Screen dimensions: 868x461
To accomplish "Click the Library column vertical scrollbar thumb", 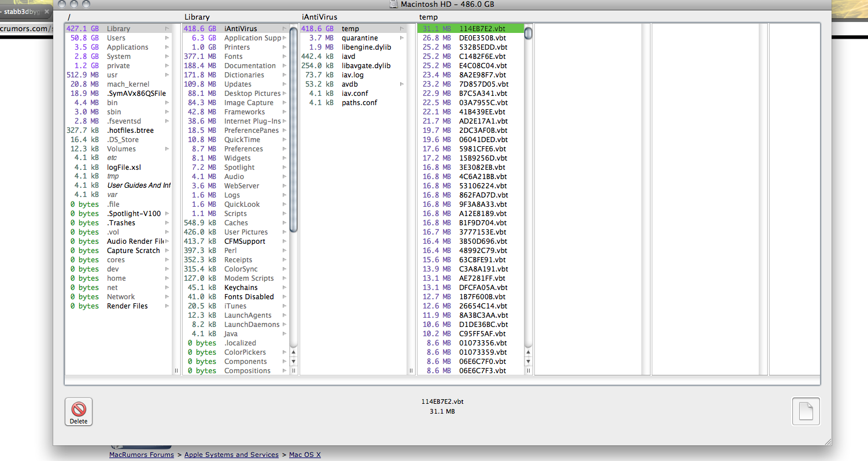I will coord(293,129).
